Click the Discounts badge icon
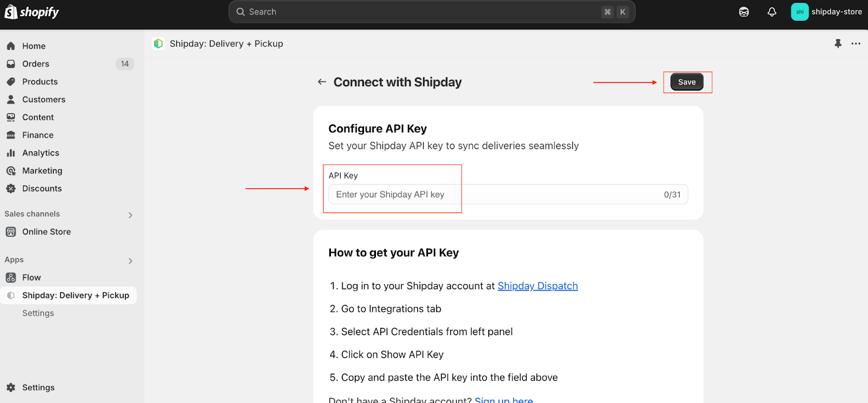868x403 pixels. 11,189
